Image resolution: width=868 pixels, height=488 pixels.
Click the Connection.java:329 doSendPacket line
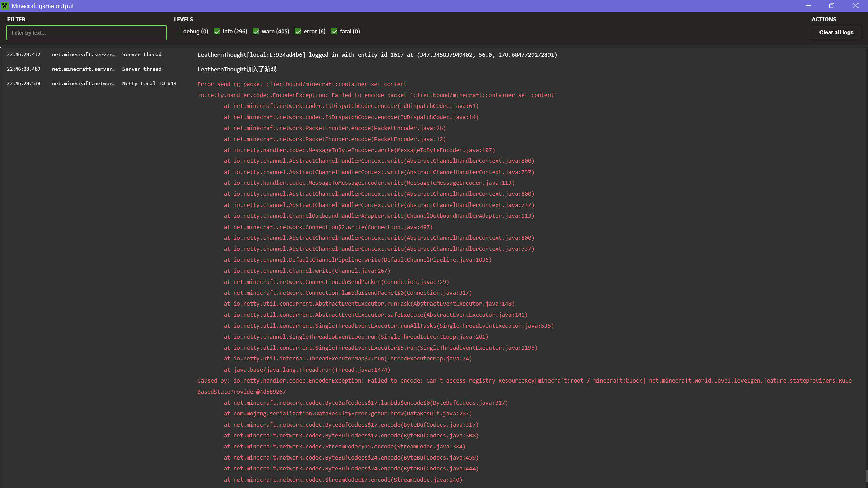(336, 282)
